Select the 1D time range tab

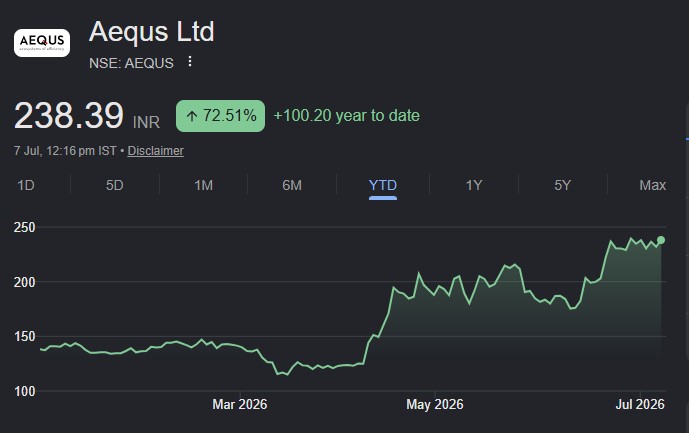pos(26,185)
